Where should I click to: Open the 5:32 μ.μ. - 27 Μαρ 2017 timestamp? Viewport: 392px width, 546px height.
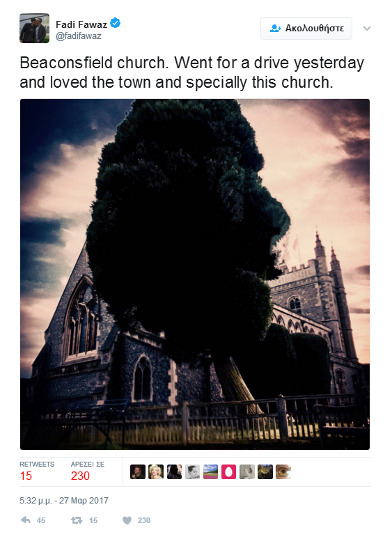(x=64, y=500)
